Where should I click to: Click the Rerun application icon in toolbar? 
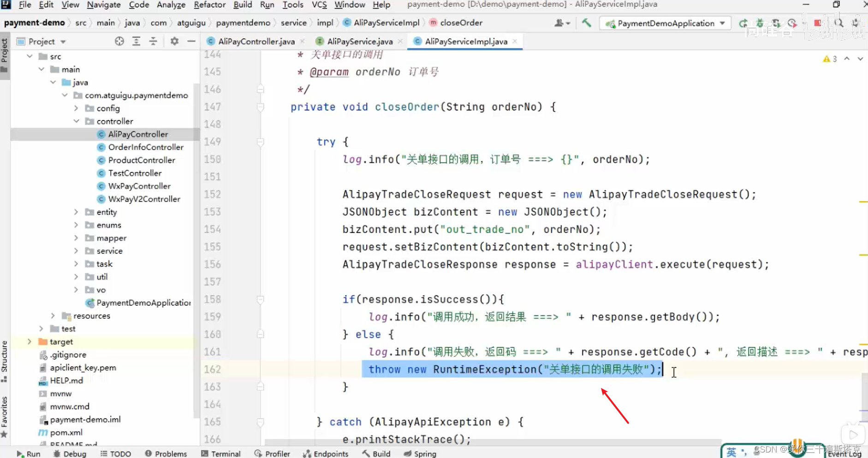743,23
